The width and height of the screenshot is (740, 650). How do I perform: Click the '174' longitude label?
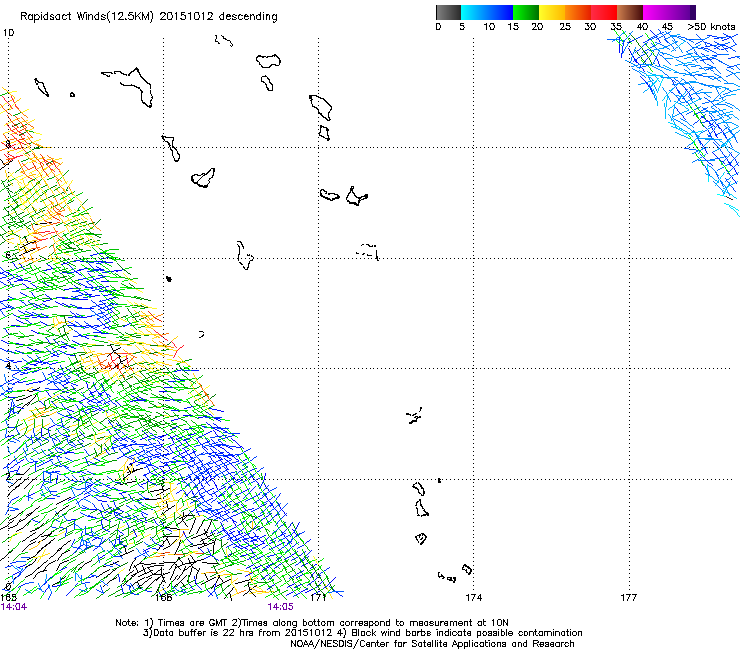pos(474,598)
